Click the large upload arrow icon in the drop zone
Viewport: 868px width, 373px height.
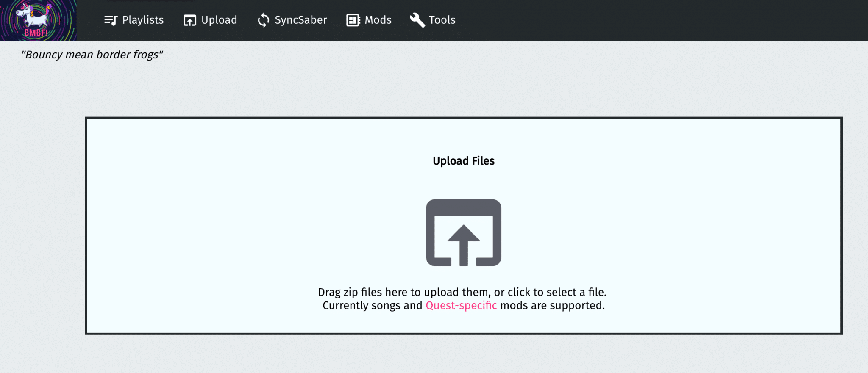(x=464, y=233)
